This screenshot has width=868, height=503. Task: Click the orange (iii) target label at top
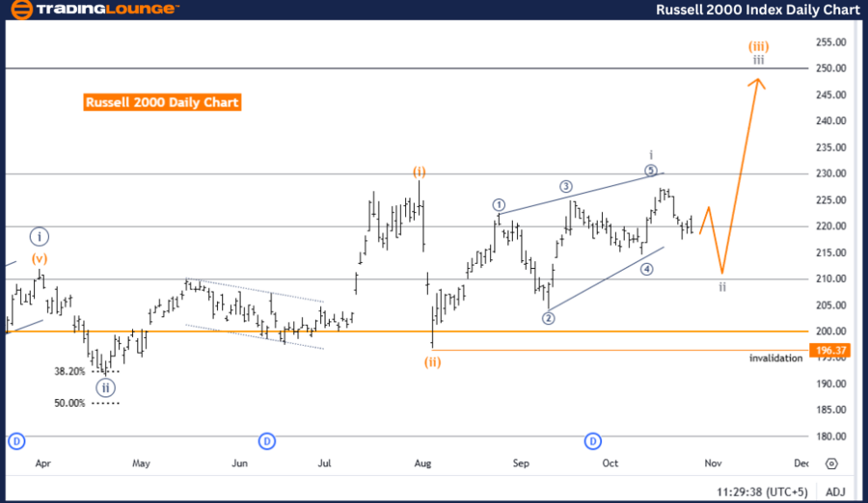(x=758, y=46)
